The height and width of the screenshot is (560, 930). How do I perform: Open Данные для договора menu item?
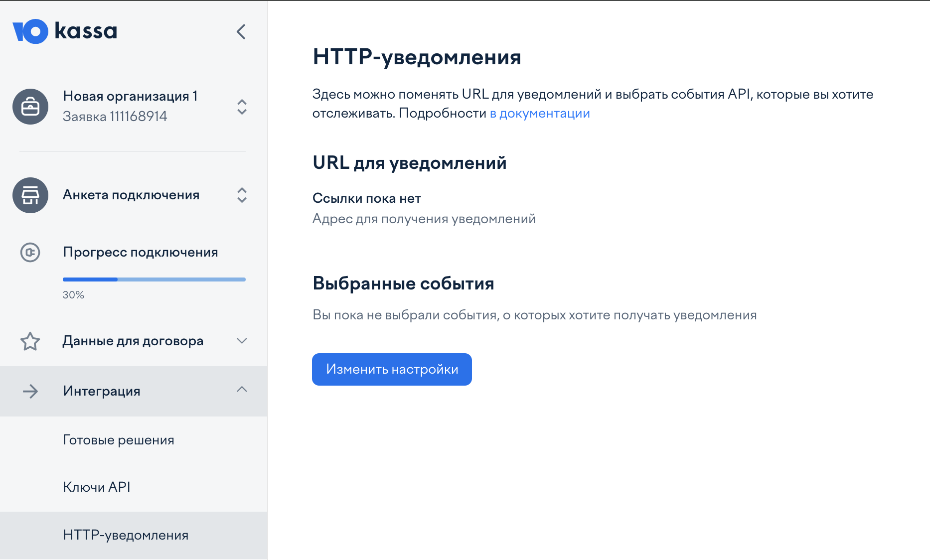click(133, 341)
